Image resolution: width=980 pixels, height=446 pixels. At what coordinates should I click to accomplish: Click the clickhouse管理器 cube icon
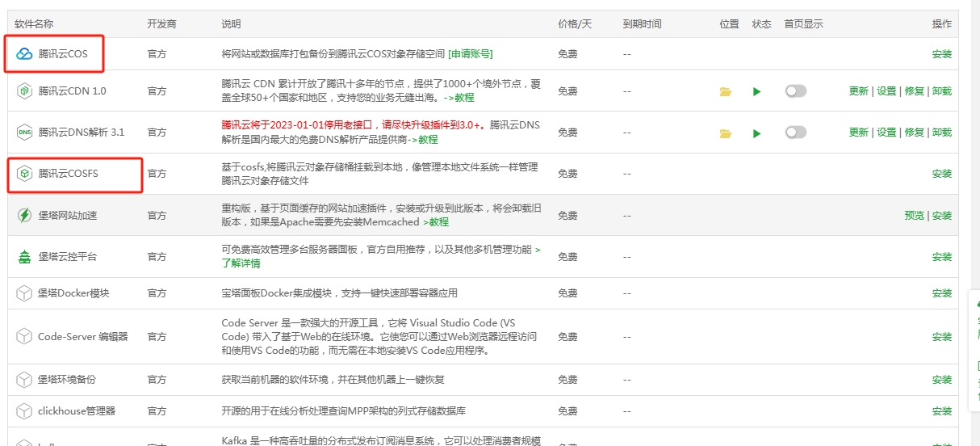(24, 411)
